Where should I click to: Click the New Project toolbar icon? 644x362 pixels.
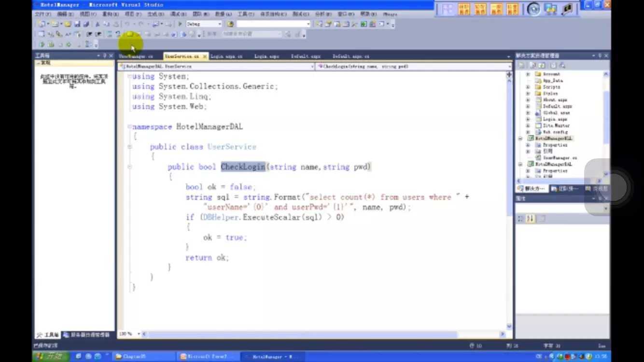pyautogui.click(x=42, y=24)
